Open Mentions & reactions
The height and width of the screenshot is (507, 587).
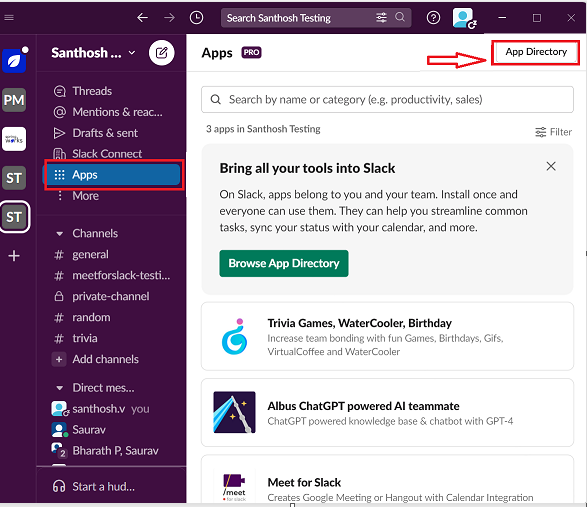108,112
